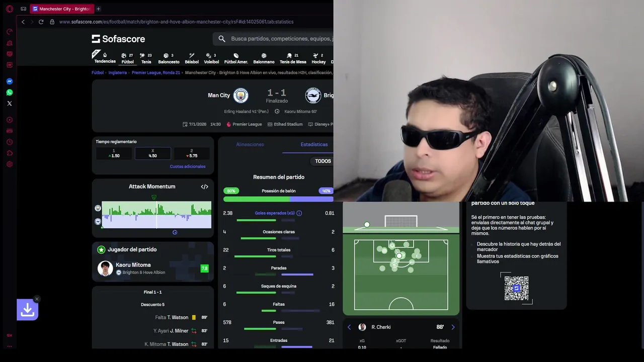This screenshot has width=644, height=362.
Task: Open a new browser tab
Action: click(x=98, y=9)
